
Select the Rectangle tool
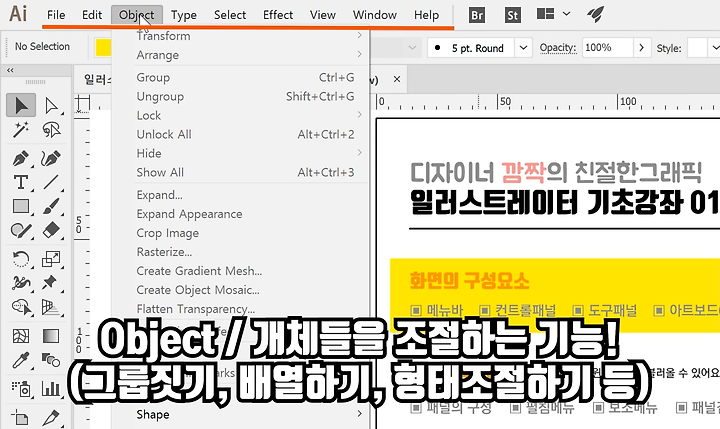(x=21, y=206)
